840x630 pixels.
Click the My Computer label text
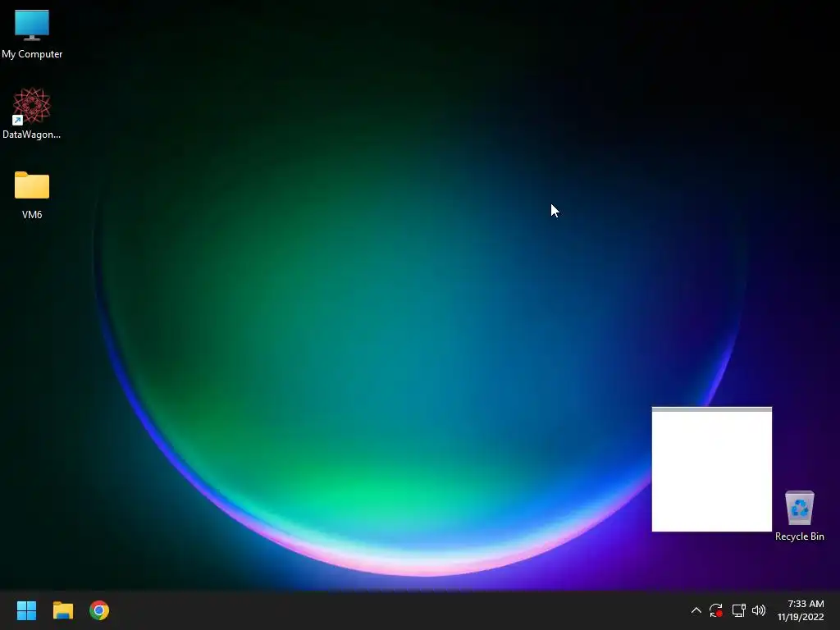32,54
